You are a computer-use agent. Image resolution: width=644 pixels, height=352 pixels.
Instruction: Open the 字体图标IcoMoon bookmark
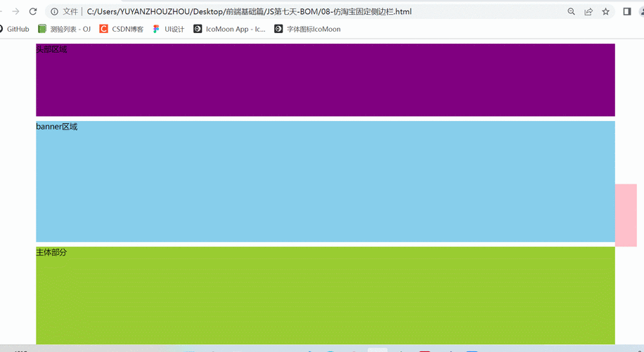coord(308,29)
